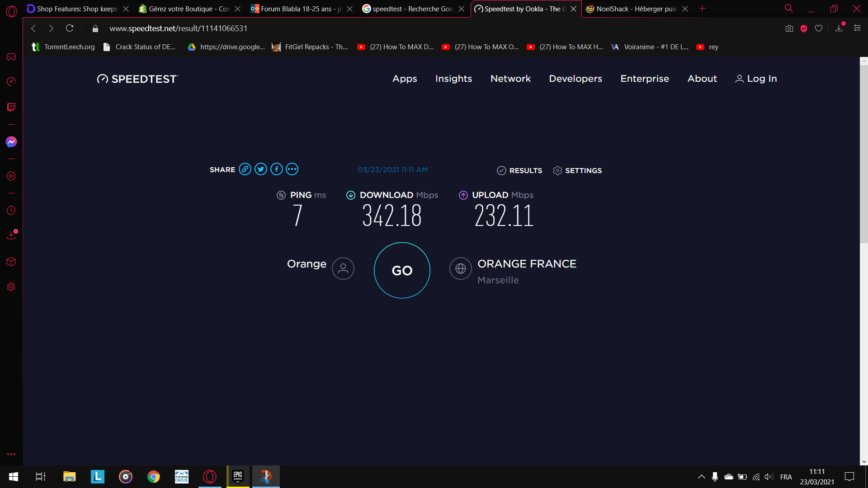Open Opera settings gear in sidebar

tap(11, 287)
